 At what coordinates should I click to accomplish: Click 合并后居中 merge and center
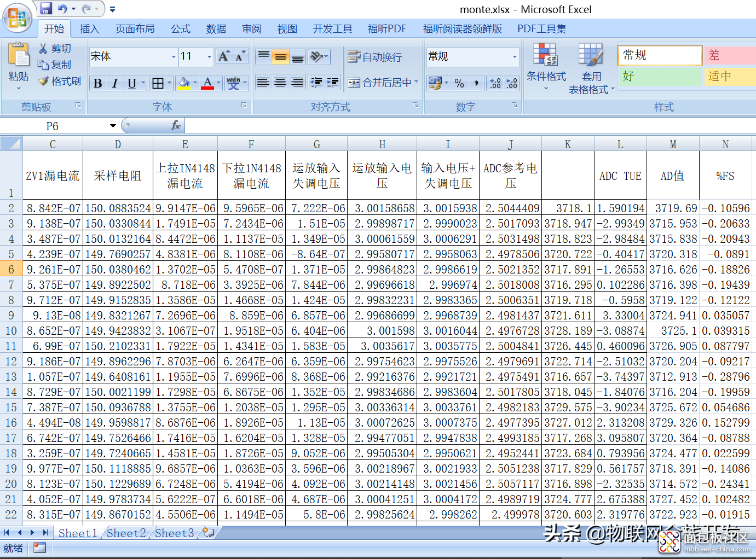[x=380, y=82]
